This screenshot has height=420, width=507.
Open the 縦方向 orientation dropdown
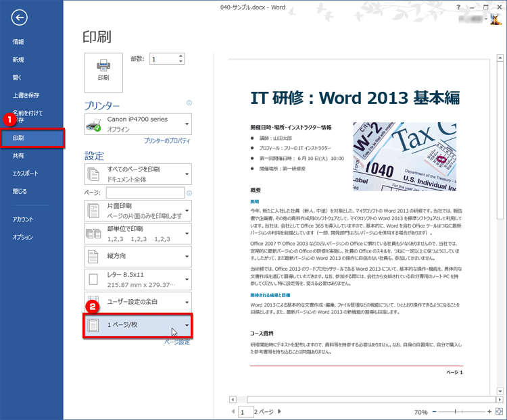[138, 257]
